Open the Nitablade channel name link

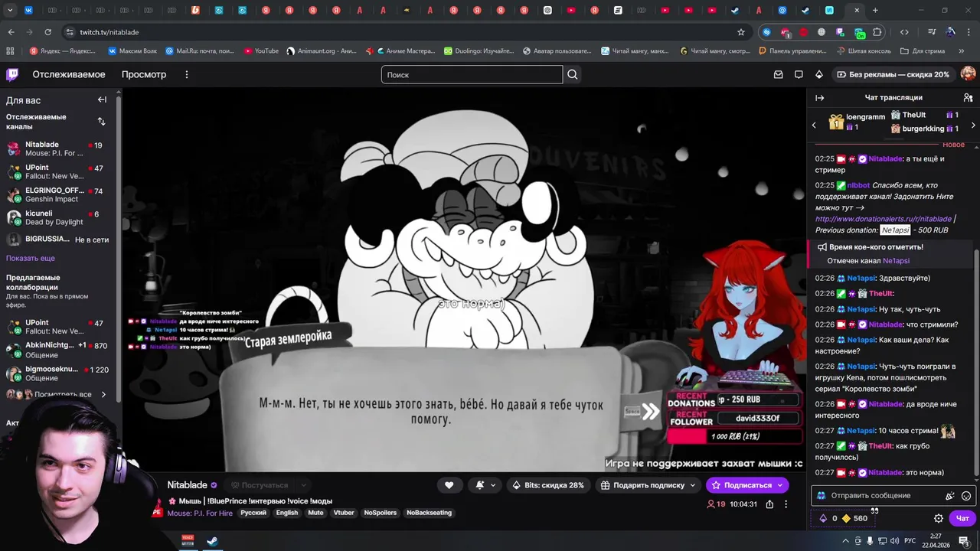click(188, 485)
